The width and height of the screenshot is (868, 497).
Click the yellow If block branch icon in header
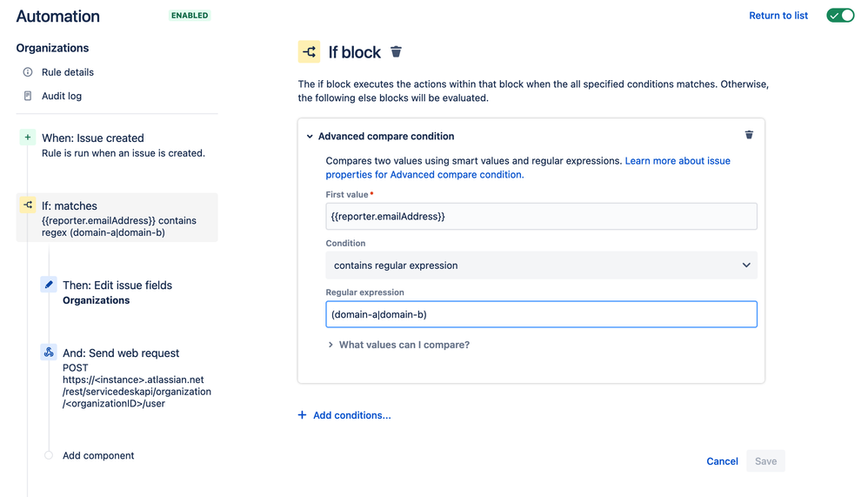(x=309, y=52)
